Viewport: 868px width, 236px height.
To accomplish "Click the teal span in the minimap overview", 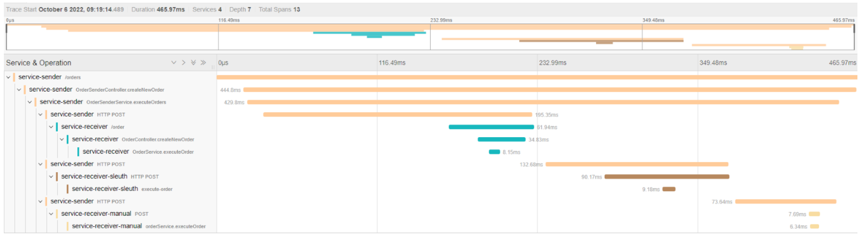I will coord(369,33).
